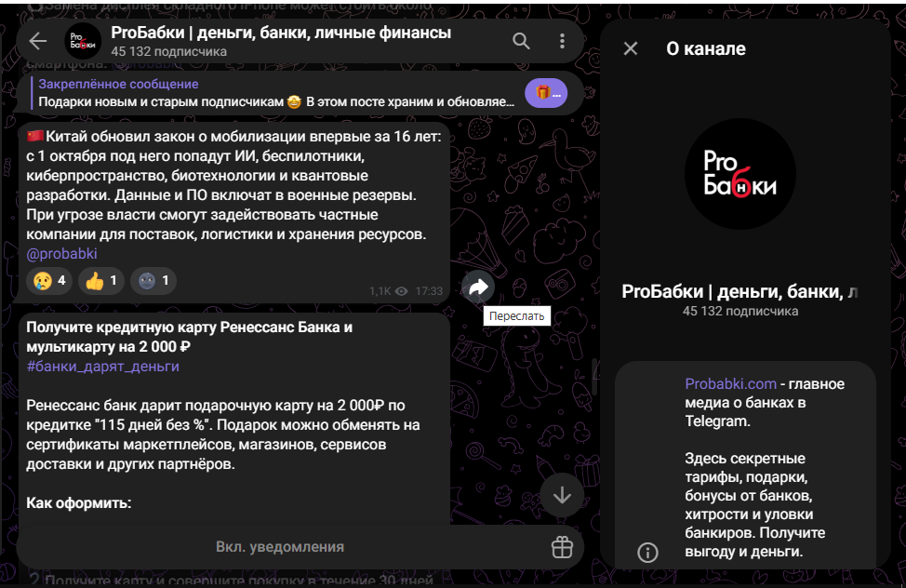906x588 pixels.
Task: Click the 45 132 подписчика text in header
Action: click(168, 51)
